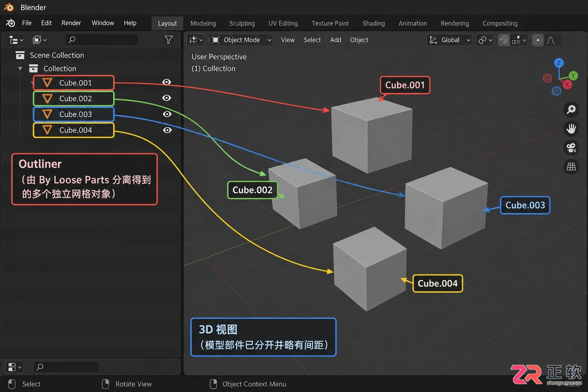Screen dimensions: 588x392
Task: Open the Outliner display mode dropdown
Action: pos(40,40)
